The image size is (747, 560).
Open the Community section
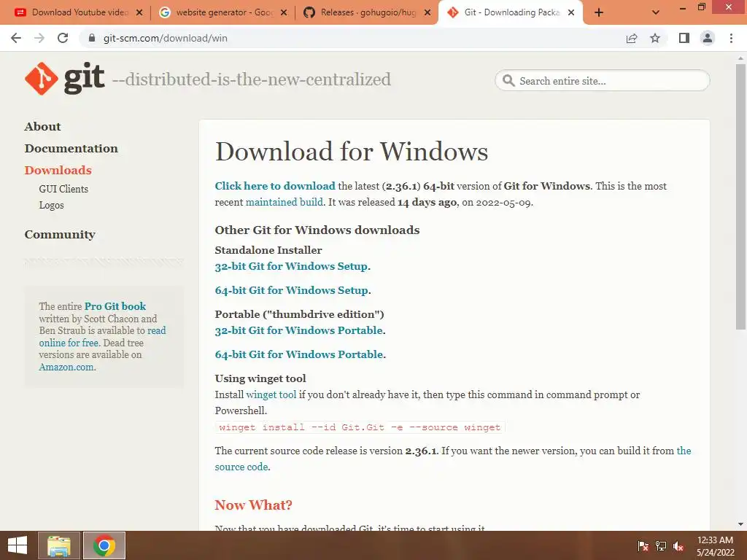[x=60, y=235]
